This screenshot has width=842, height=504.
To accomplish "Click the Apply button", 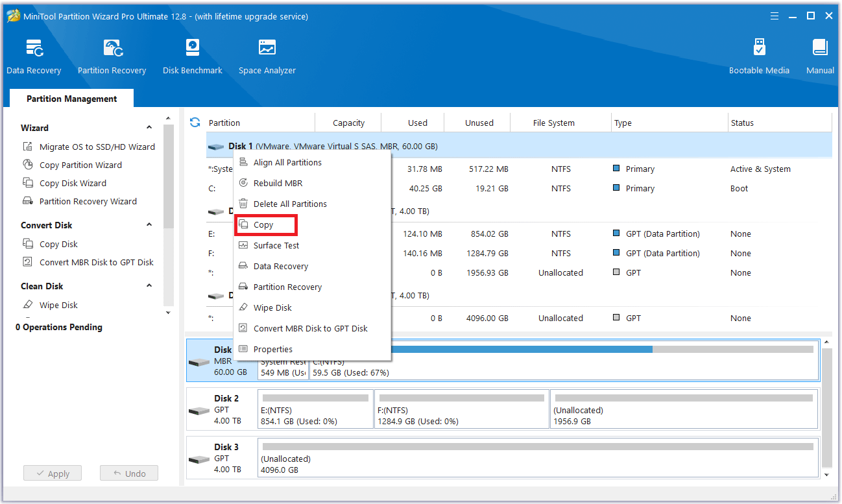I will (x=52, y=474).
